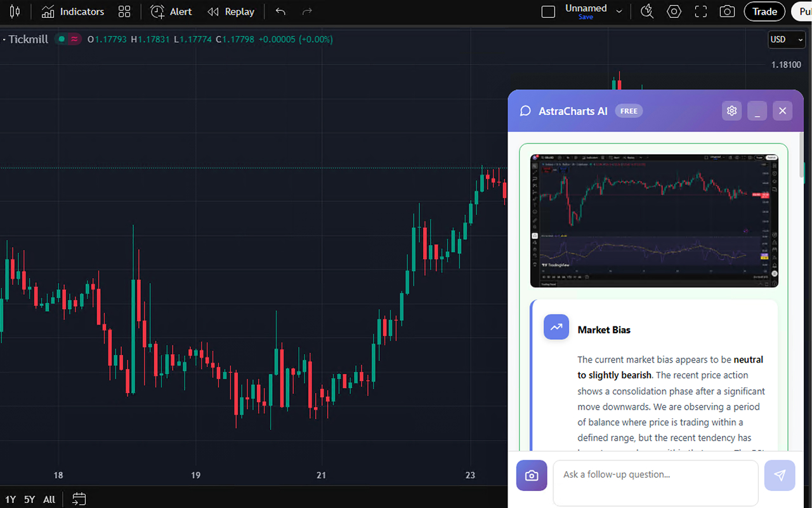Viewport: 812px width, 508px height.
Task: Click the high price value H1.17831
Action: [150, 39]
